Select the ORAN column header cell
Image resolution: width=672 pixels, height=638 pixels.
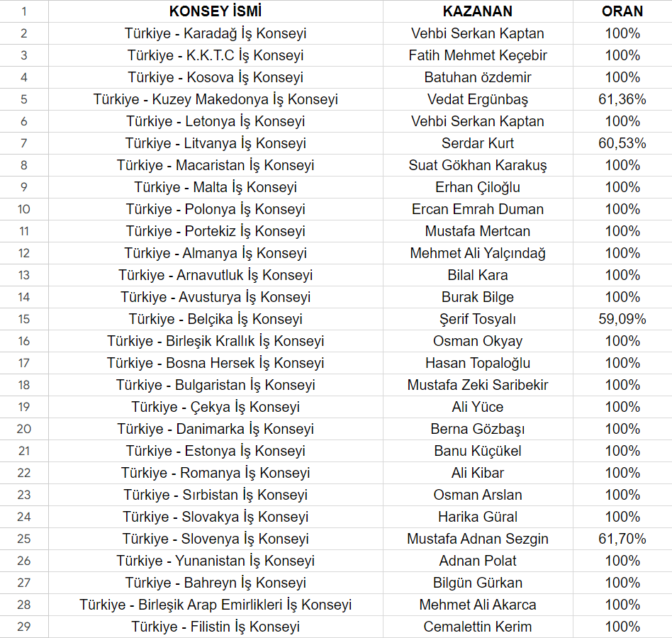[x=622, y=11]
